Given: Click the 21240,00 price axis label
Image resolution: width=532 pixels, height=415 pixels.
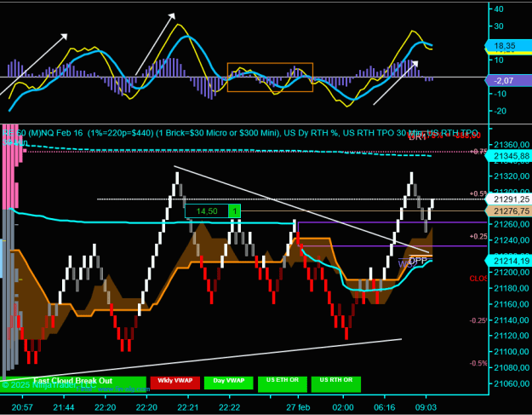Looking at the screenshot, I should point(512,240).
